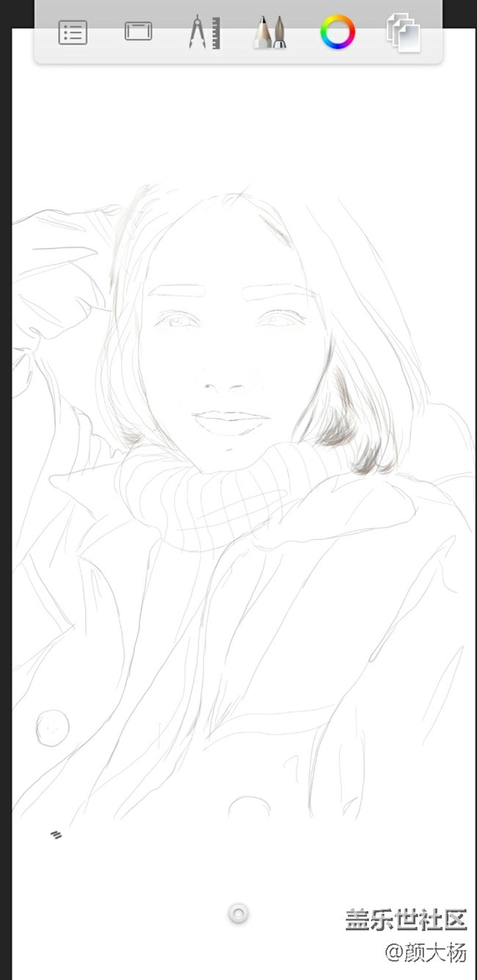477x980 pixels.
Task: Click the lips in the portrait sketch
Action: tap(230, 423)
